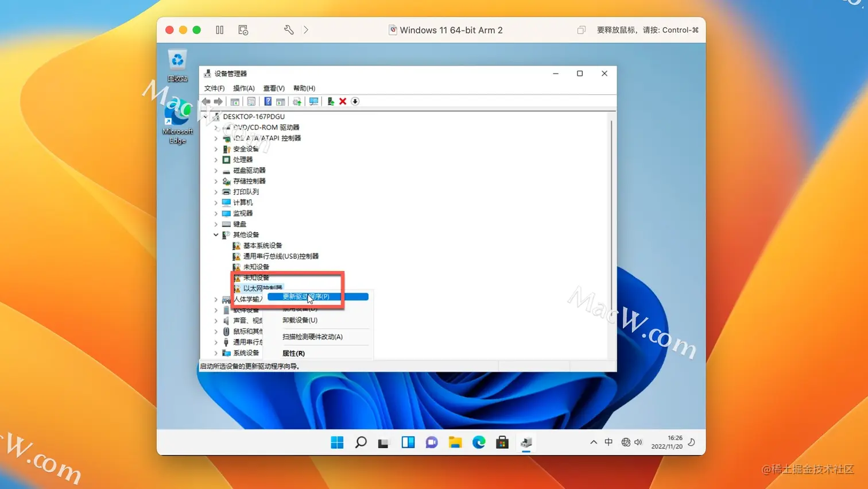Expand the 处理器 node
This screenshot has width=868, height=489.
point(216,160)
